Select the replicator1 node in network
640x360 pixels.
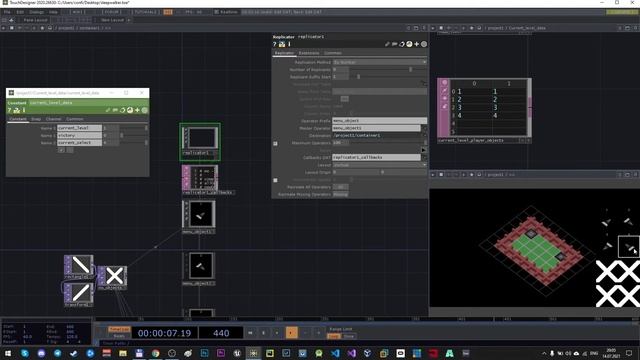(200, 141)
